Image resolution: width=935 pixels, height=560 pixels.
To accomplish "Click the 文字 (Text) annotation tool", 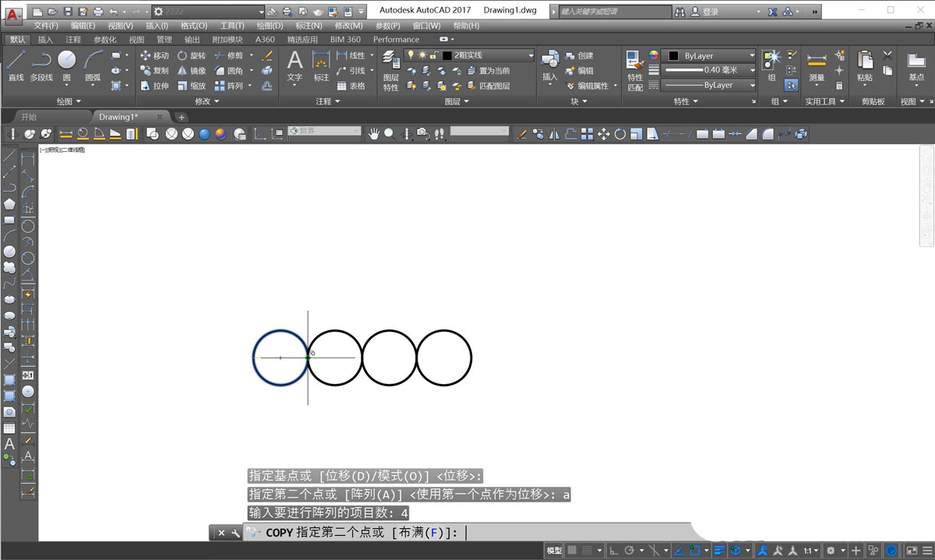I will pos(295,65).
